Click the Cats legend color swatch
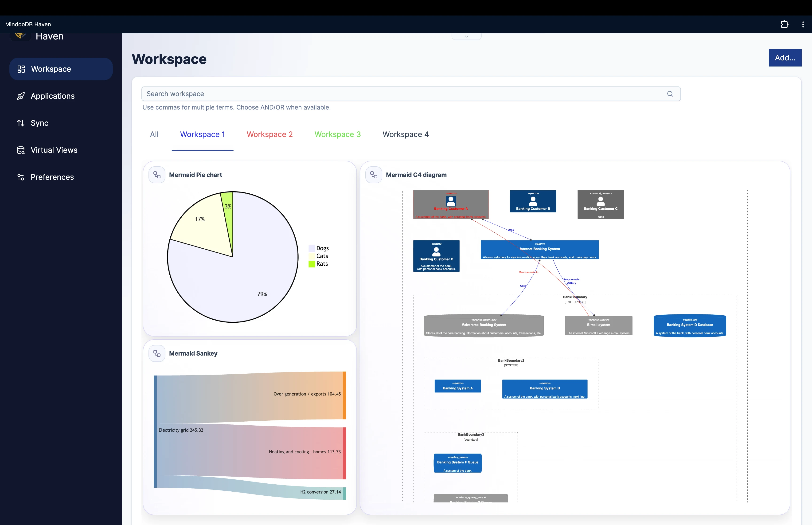Screen dimensions: 812x525 click(312, 256)
